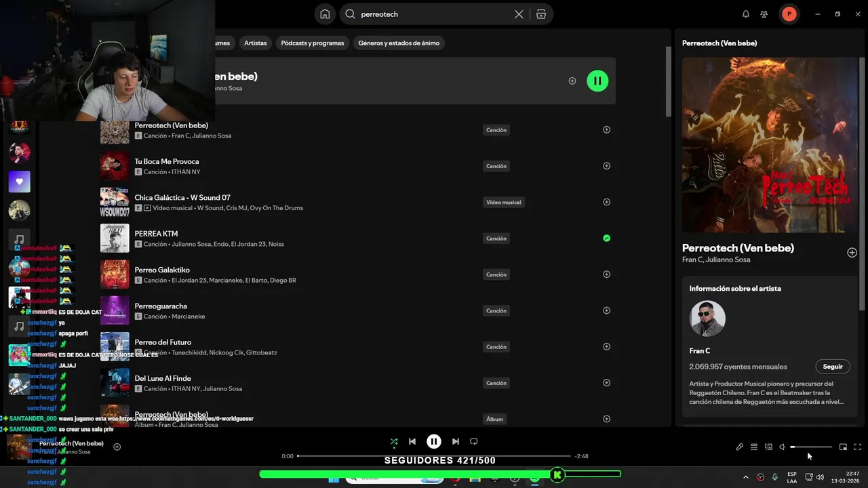Image resolution: width=868 pixels, height=488 pixels.
Task: Open the Fran C artist picture
Action: (707, 319)
